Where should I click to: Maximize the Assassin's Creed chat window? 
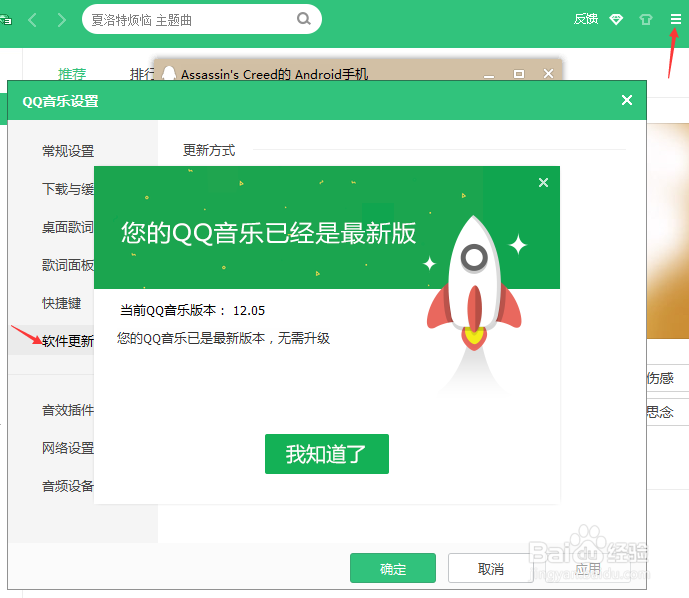click(519, 74)
